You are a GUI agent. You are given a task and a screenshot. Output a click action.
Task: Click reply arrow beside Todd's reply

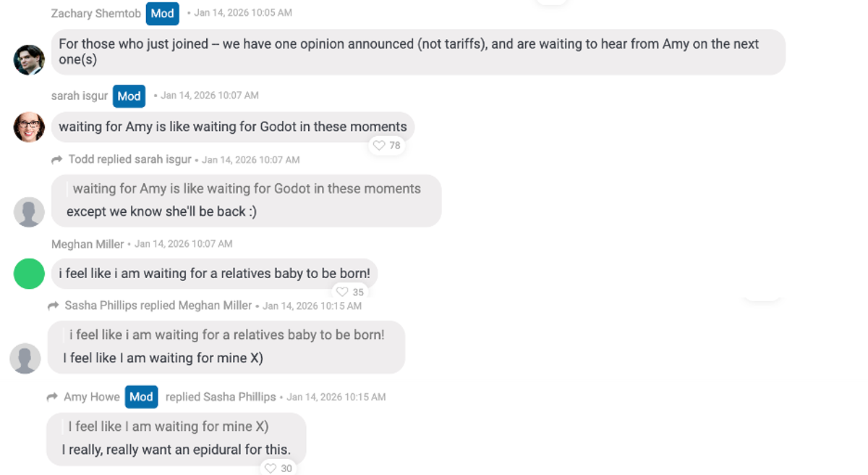pos(57,159)
